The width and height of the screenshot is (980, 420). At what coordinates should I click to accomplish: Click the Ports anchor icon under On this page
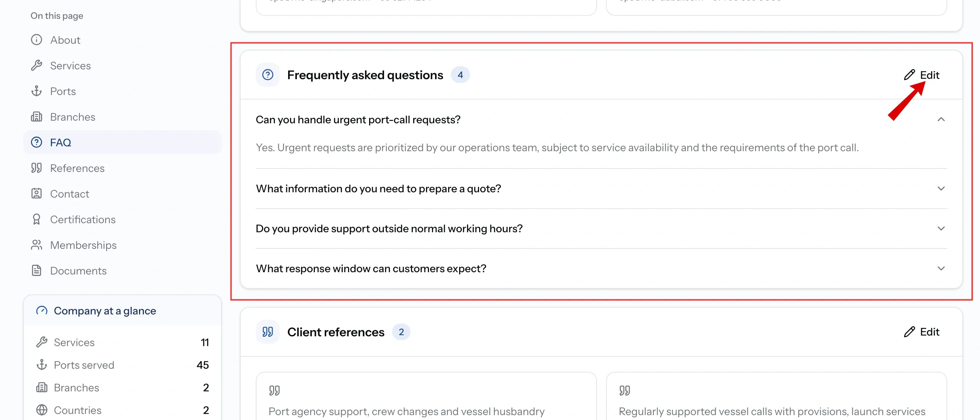tap(37, 91)
